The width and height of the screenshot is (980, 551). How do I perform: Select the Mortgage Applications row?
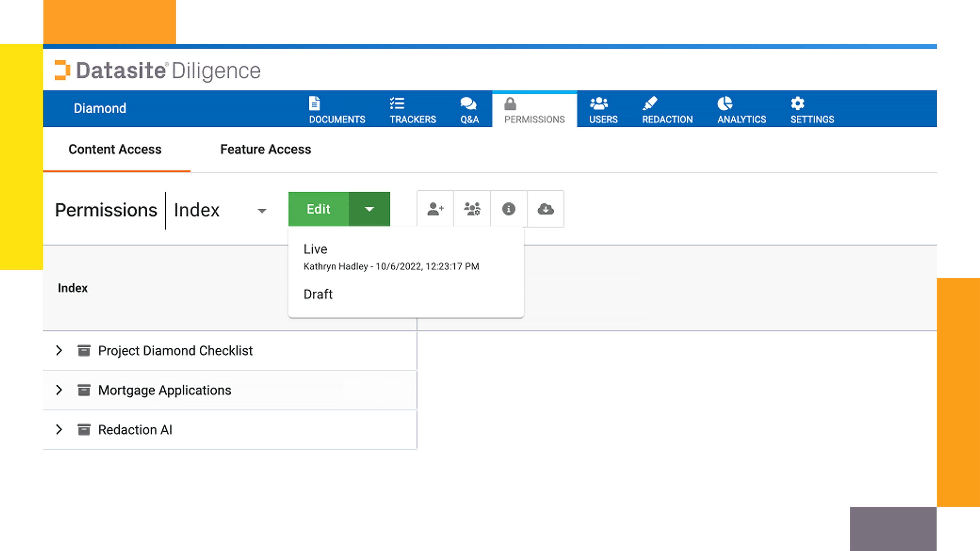pyautogui.click(x=230, y=390)
